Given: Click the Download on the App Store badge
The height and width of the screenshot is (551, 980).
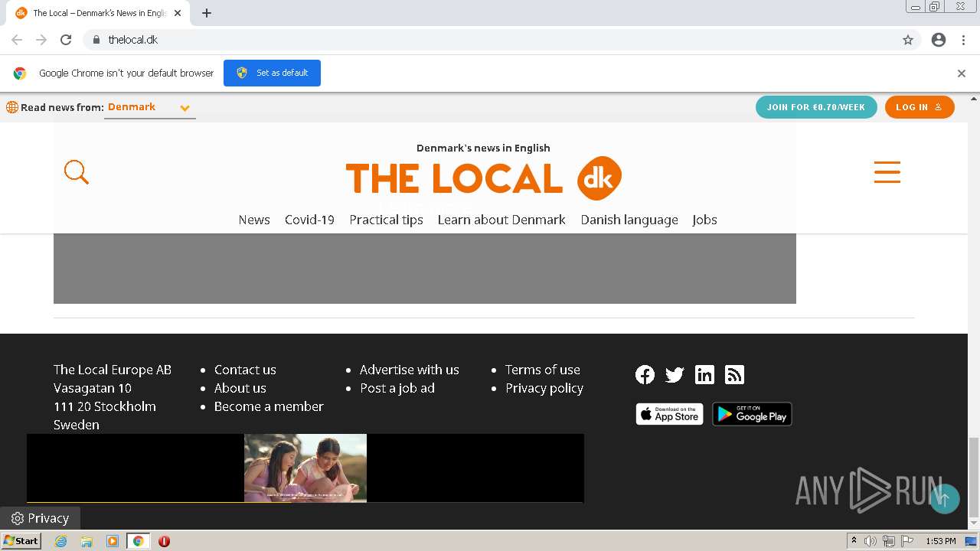Looking at the screenshot, I should tap(669, 414).
